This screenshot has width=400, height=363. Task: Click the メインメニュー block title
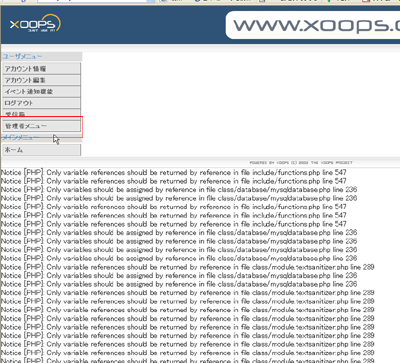[21, 137]
